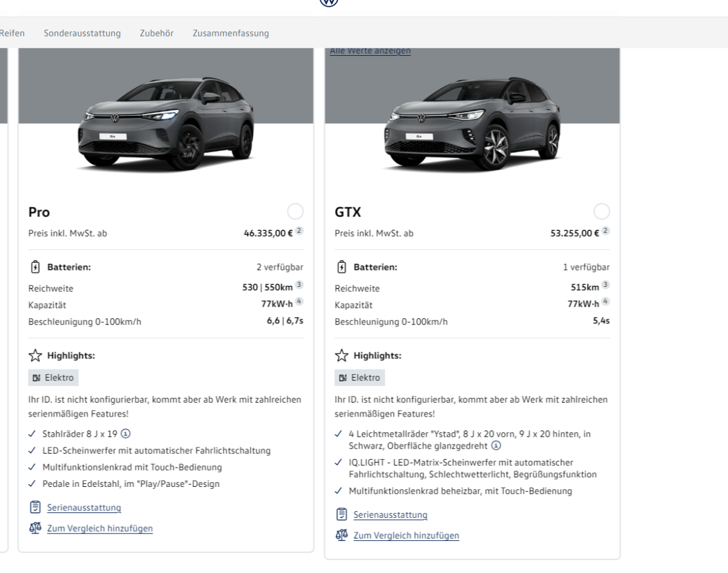This screenshot has width=728, height=573.
Task: Open Serienausstattung link in the Pro card
Action: click(x=84, y=508)
